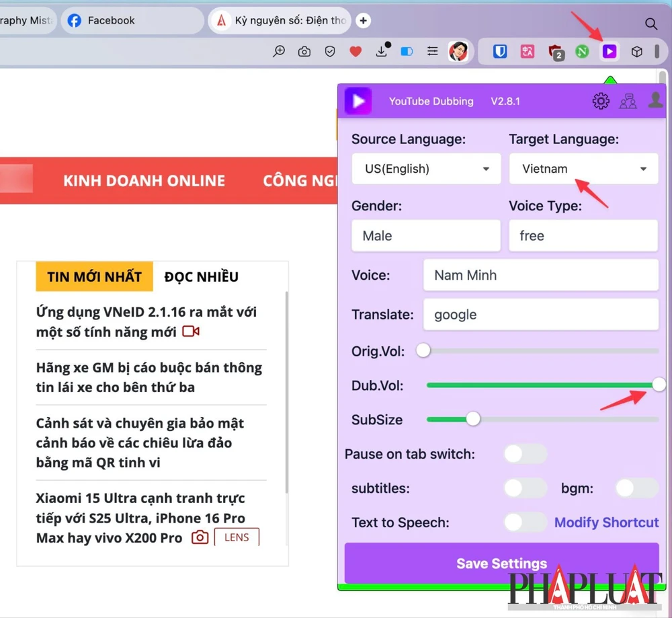The image size is (672, 618).
Task: Click the translate extension icon
Action: coord(528,51)
